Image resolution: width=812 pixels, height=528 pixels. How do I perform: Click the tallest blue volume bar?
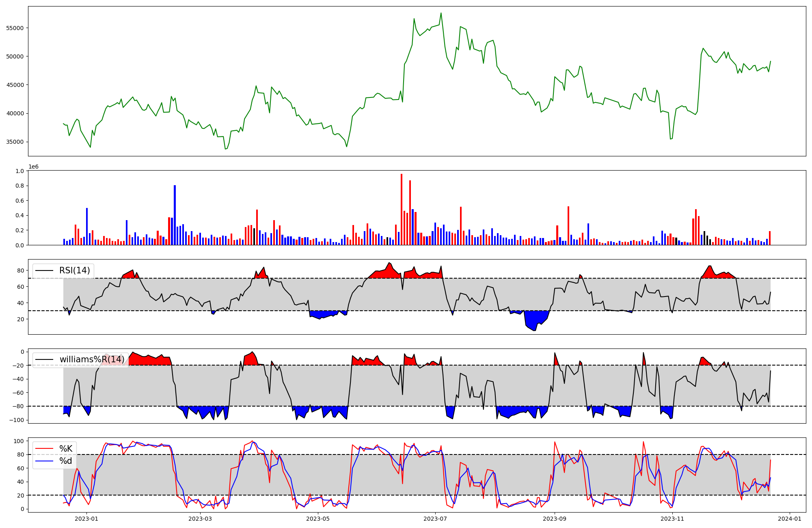175,215
